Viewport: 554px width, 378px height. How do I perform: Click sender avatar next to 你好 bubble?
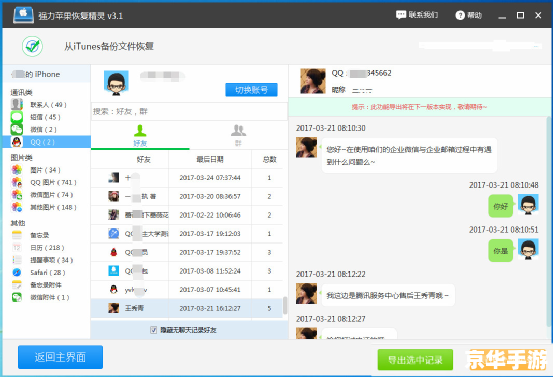[528, 205]
